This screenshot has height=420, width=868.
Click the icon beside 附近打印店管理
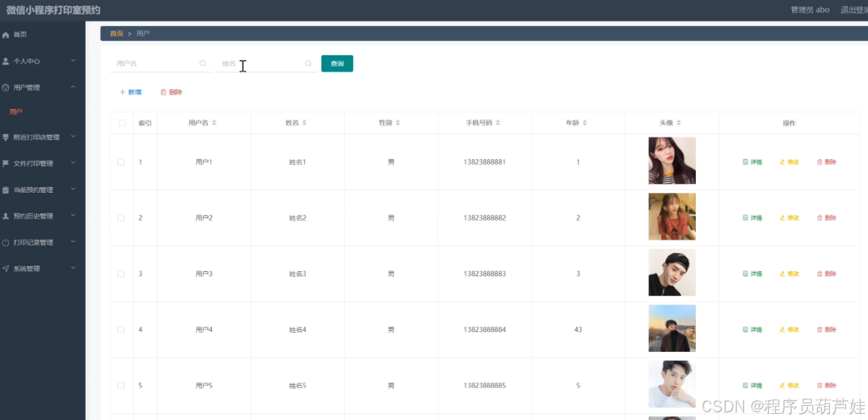tap(6, 137)
